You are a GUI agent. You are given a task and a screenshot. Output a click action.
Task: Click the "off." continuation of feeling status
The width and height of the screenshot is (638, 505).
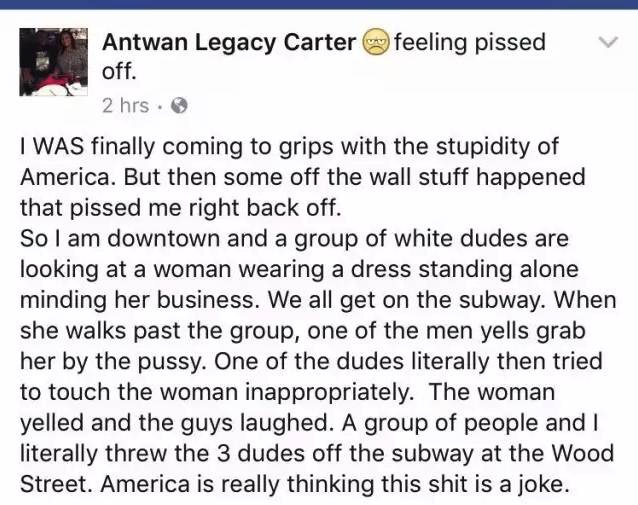click(x=118, y=72)
